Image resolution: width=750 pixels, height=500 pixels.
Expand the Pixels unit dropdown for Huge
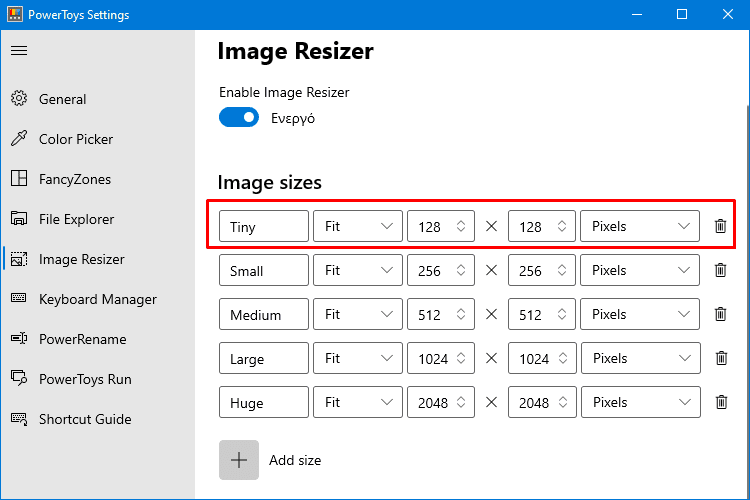(641, 402)
